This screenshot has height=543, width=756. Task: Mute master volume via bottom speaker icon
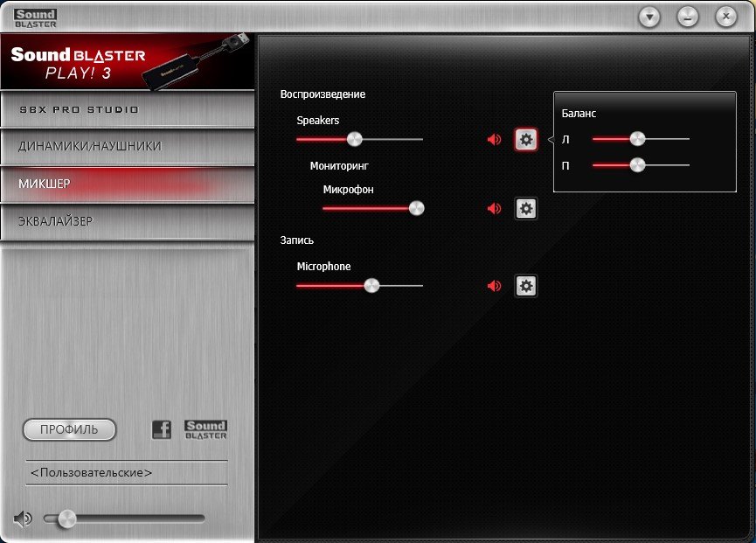[x=22, y=519]
